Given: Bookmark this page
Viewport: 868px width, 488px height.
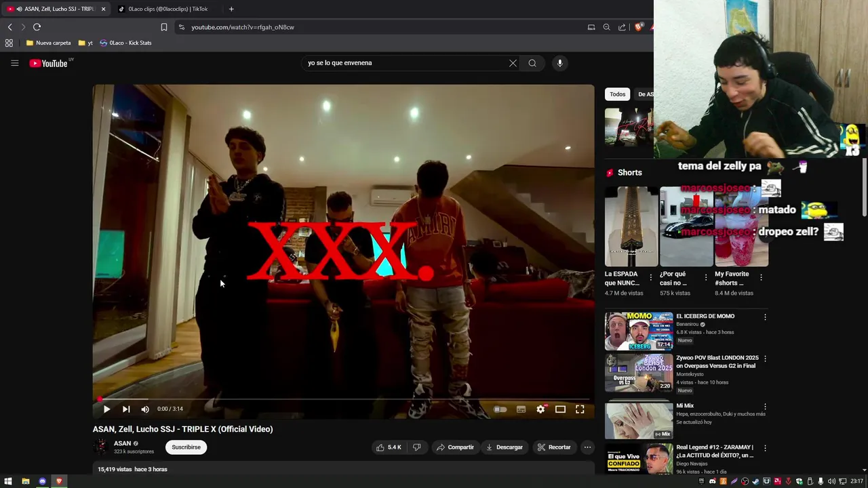Looking at the screenshot, I should (164, 27).
